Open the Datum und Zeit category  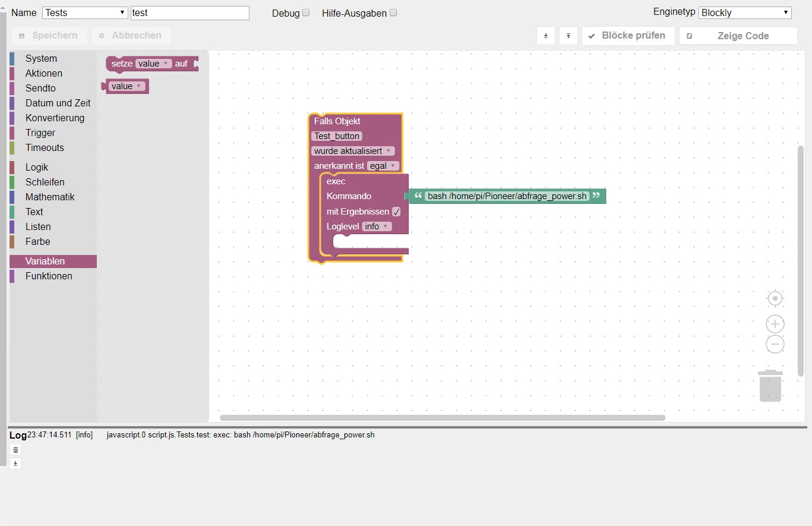tap(53, 103)
